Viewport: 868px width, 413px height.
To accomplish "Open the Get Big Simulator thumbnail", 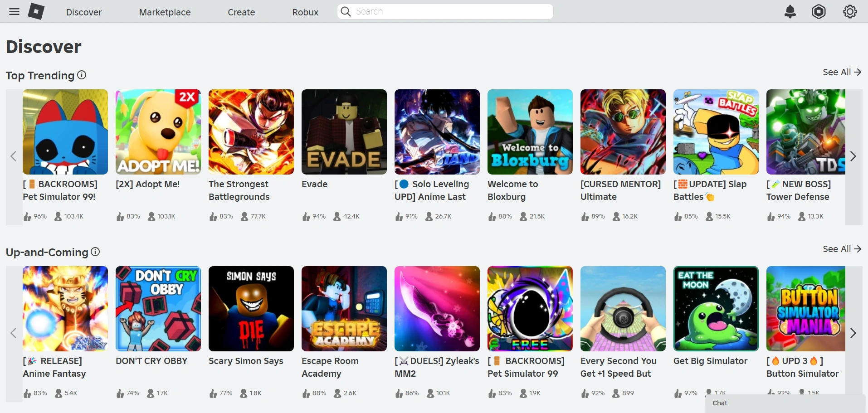I will (716, 309).
